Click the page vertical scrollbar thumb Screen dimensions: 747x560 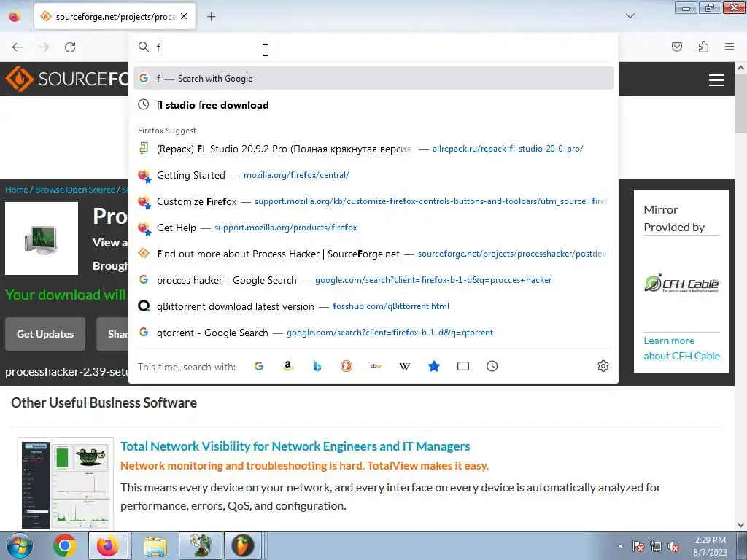coord(741,104)
